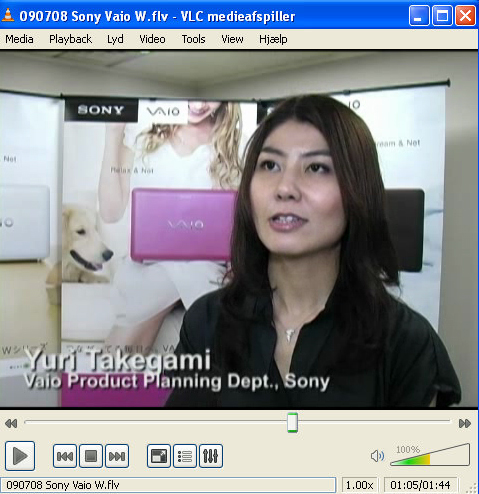Show the playlist
The width and height of the screenshot is (479, 494).
(x=185, y=456)
